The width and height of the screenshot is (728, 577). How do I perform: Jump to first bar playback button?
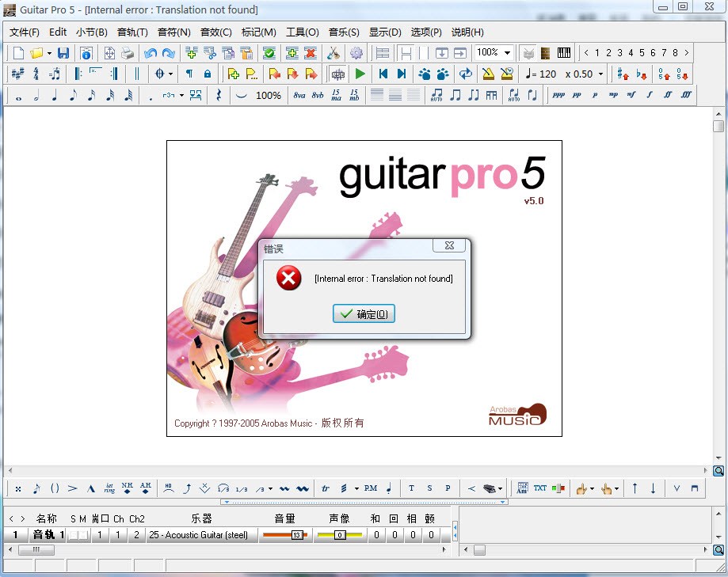click(x=383, y=74)
